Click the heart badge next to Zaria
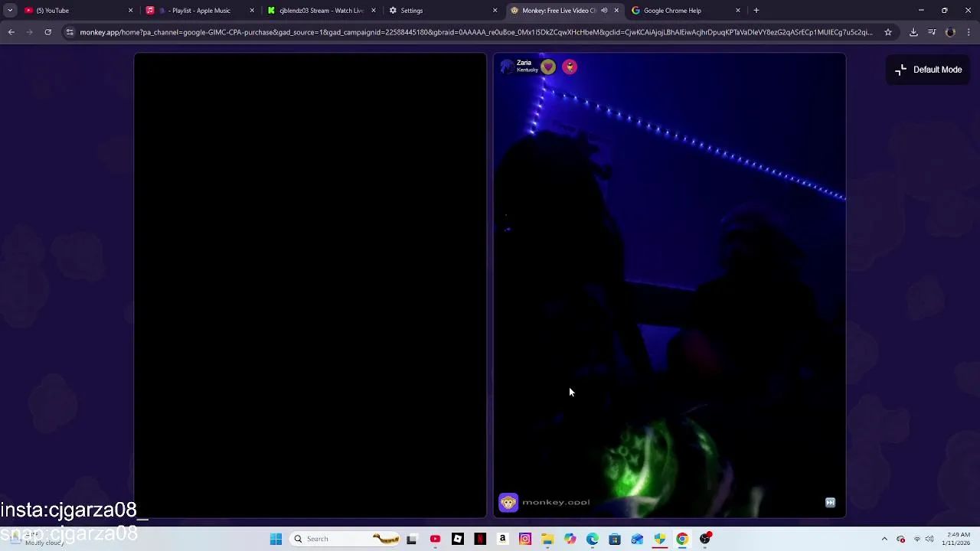The height and width of the screenshot is (551, 980). 548,67
